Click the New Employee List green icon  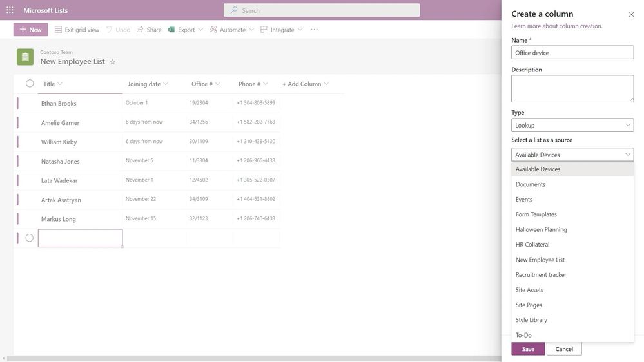pos(25,57)
